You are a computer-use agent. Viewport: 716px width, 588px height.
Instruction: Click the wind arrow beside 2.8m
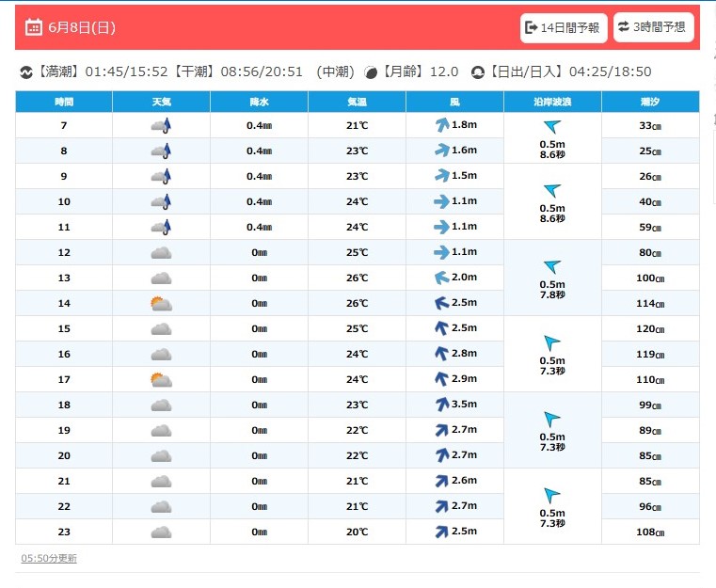(x=441, y=354)
